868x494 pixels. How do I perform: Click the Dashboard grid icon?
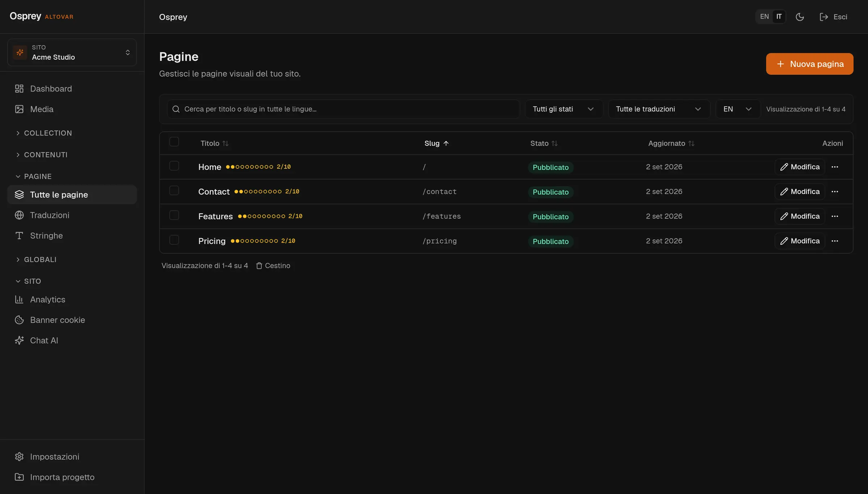pyautogui.click(x=19, y=89)
